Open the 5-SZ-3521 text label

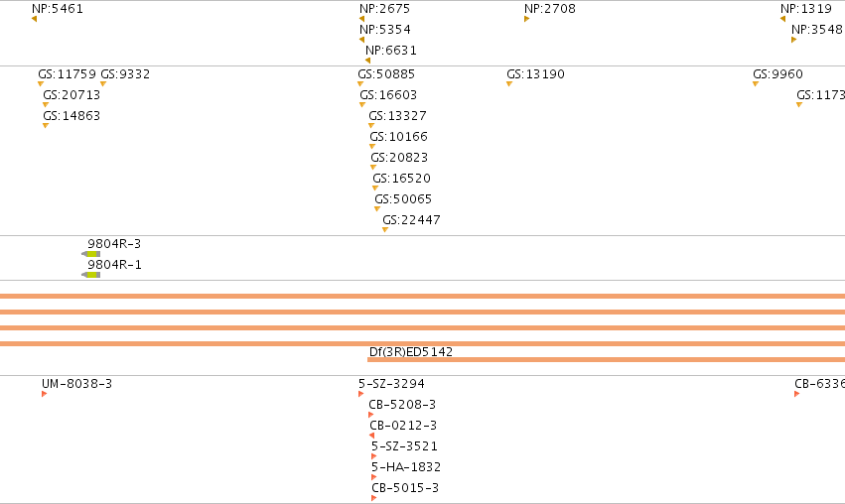tap(404, 445)
